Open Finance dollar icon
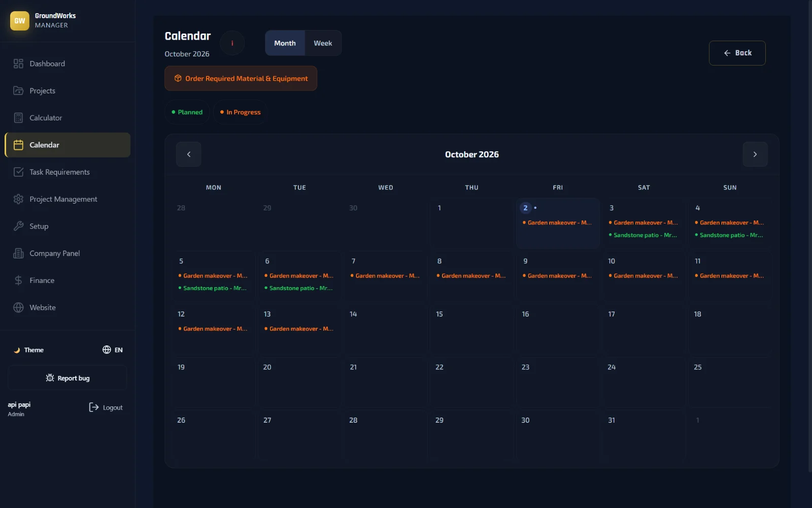This screenshot has height=508, width=812. tap(18, 280)
